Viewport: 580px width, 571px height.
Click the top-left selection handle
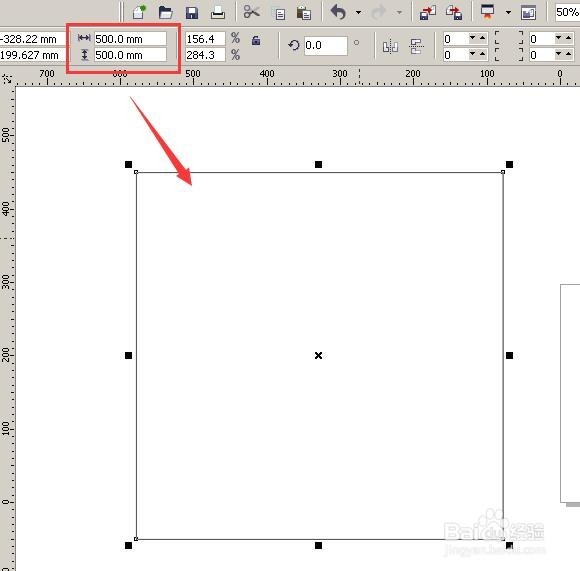(128, 165)
